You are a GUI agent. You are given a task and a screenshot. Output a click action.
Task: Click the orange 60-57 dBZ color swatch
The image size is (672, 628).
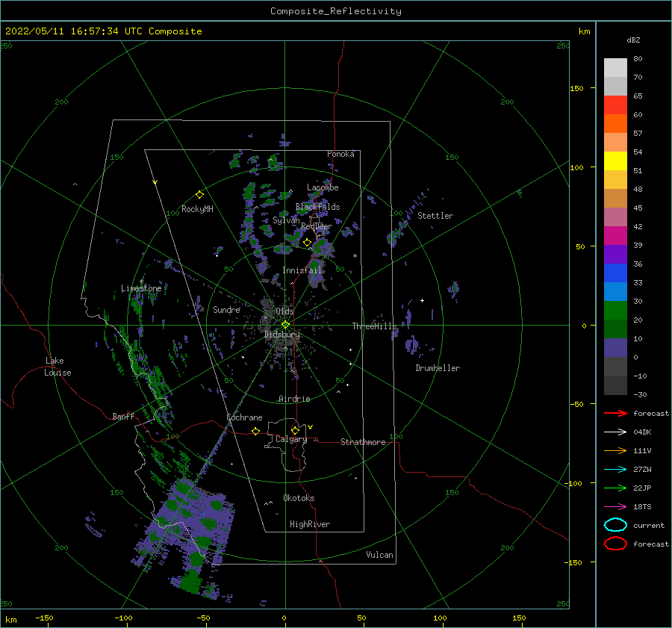tap(615, 124)
